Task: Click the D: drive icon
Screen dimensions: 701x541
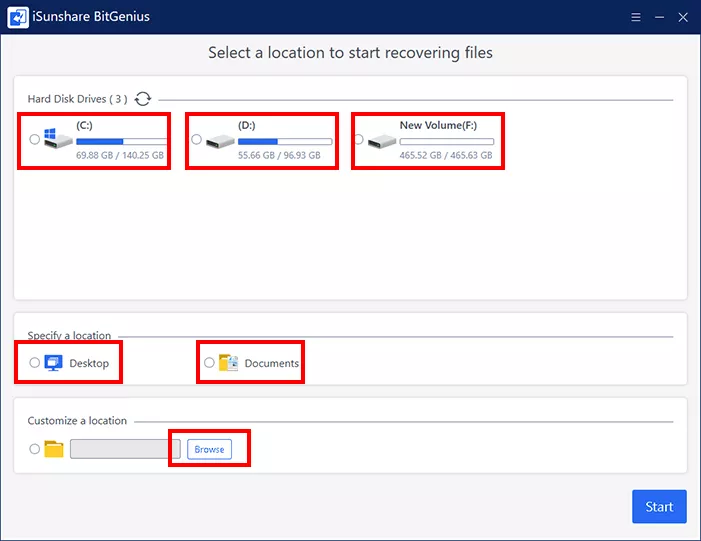Action: coord(220,141)
